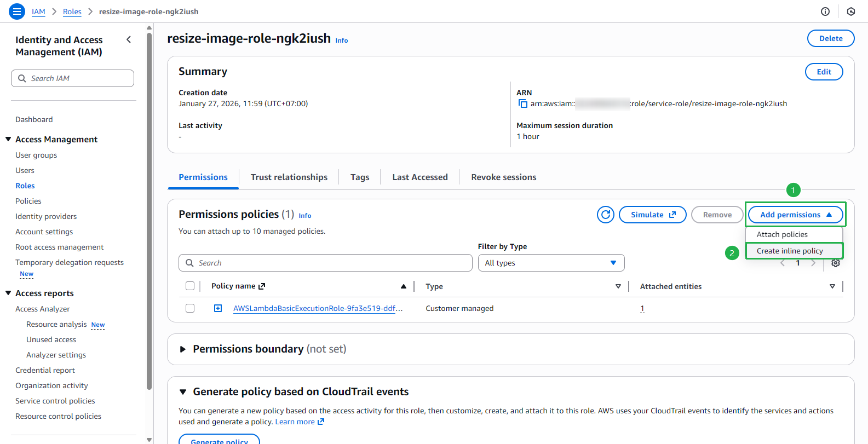The width and height of the screenshot is (868, 444).
Task: Open Identity providers in sidebar
Action: pos(46,216)
